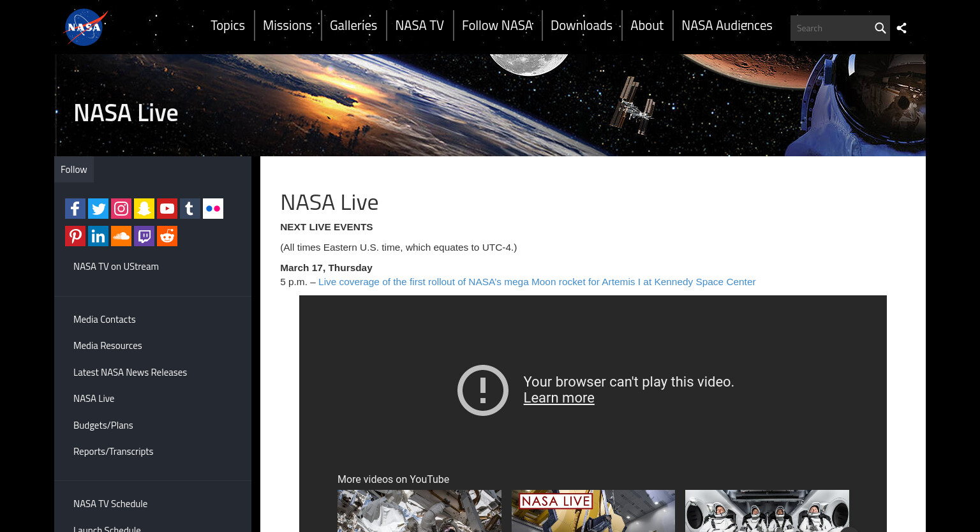Click the 'March 17, Thursday' date text

326,268
